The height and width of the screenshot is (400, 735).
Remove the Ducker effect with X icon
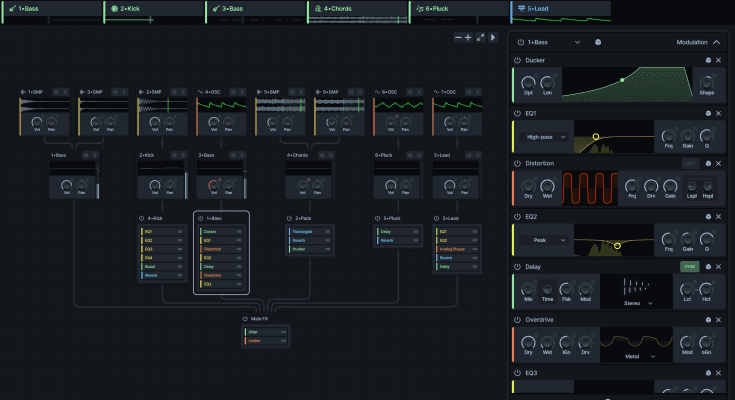(719, 61)
